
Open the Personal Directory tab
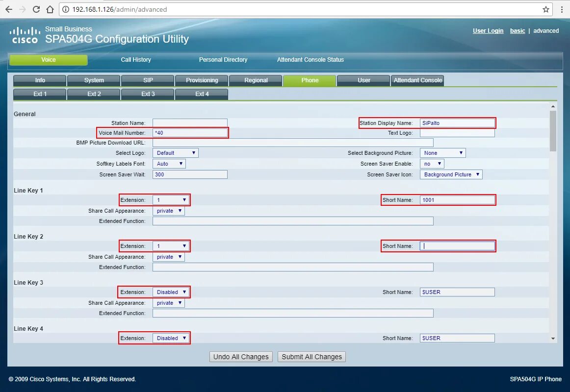pyautogui.click(x=223, y=60)
